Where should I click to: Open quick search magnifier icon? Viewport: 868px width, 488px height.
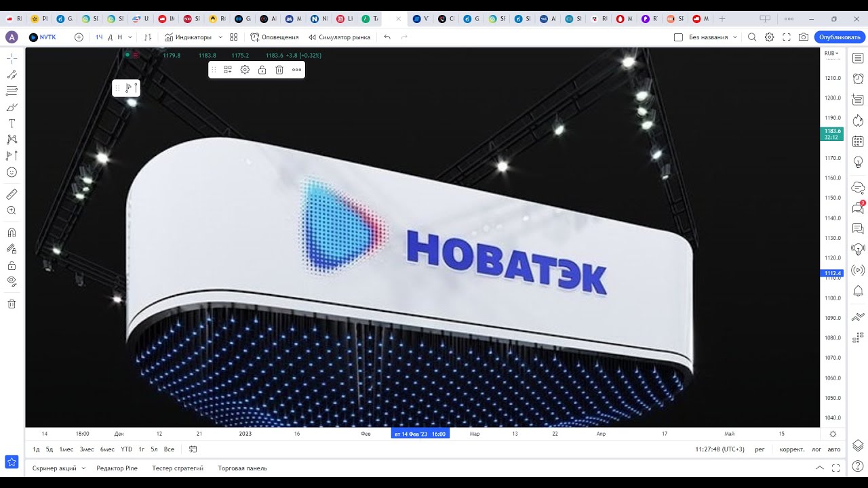click(752, 37)
